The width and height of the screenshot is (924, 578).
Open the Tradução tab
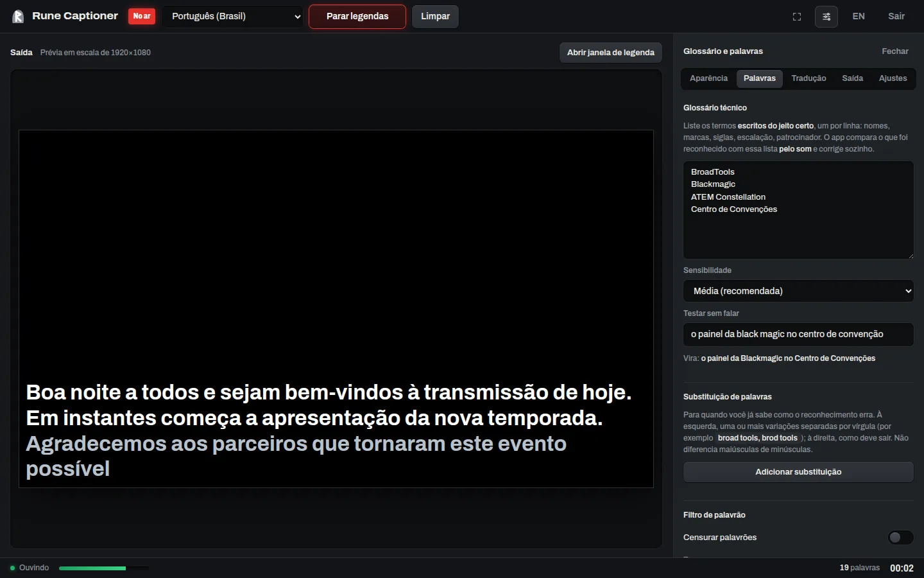tap(809, 78)
